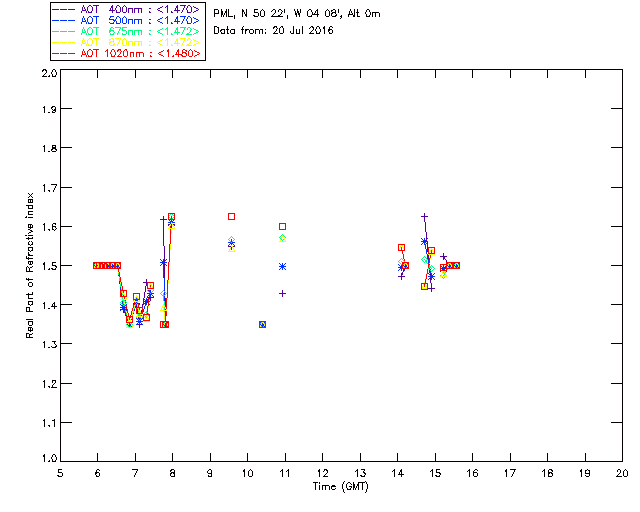Click the y-axis tick label 2.0
640x512 pixels.
pos(49,73)
